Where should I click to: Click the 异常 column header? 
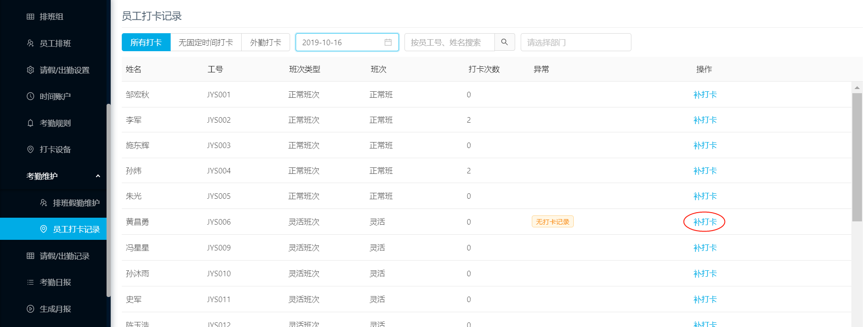tap(541, 69)
